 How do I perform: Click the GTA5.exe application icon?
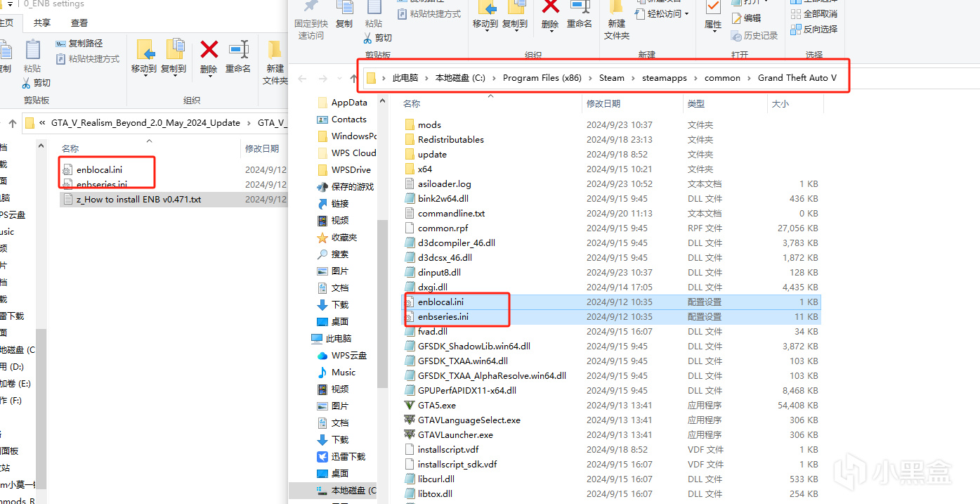click(x=410, y=405)
